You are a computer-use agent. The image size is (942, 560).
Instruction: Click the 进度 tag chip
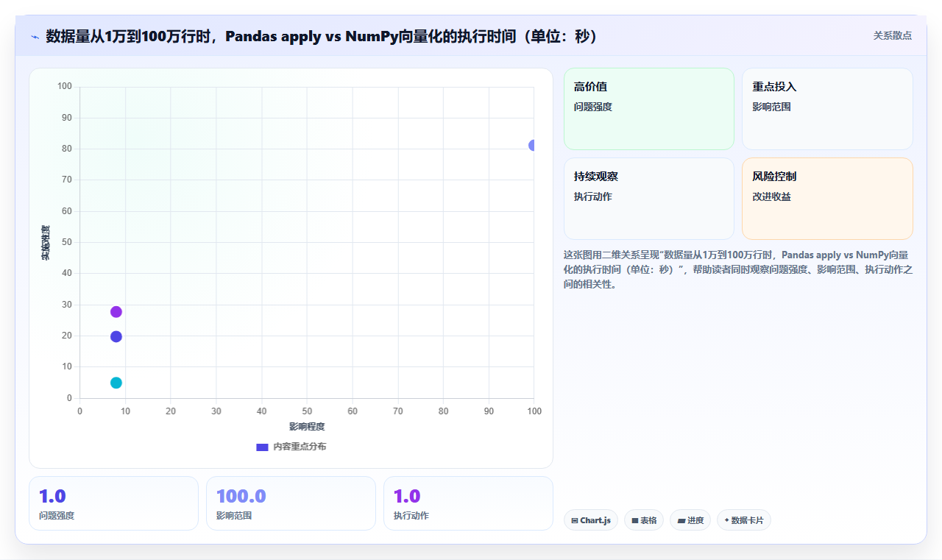coord(690,520)
